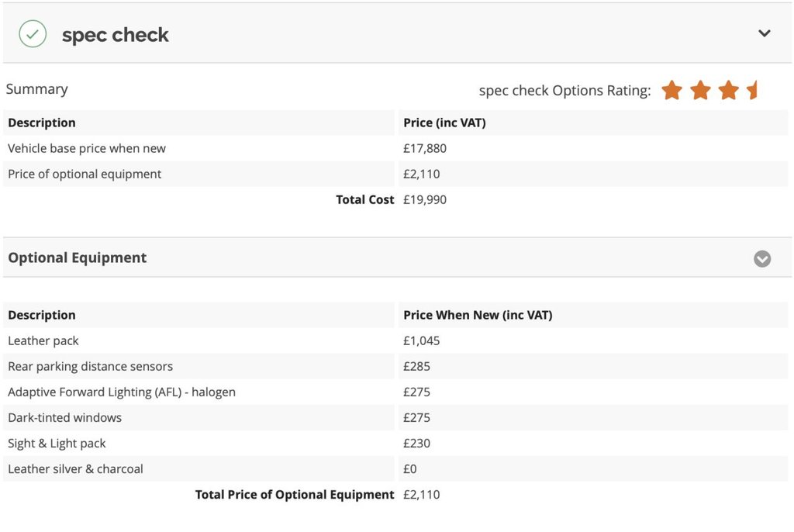Click the Dark-tinted windows entry
794x532 pixels.
tap(64, 417)
